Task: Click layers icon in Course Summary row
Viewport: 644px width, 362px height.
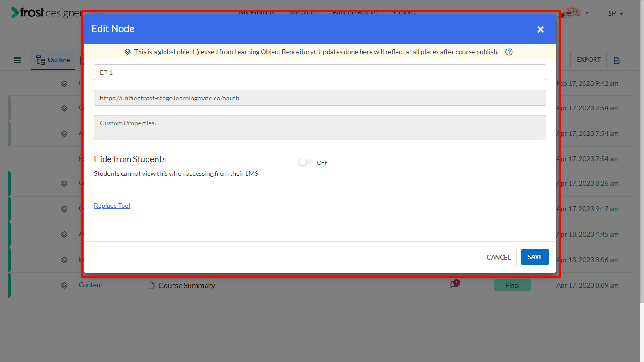Action: point(64,285)
